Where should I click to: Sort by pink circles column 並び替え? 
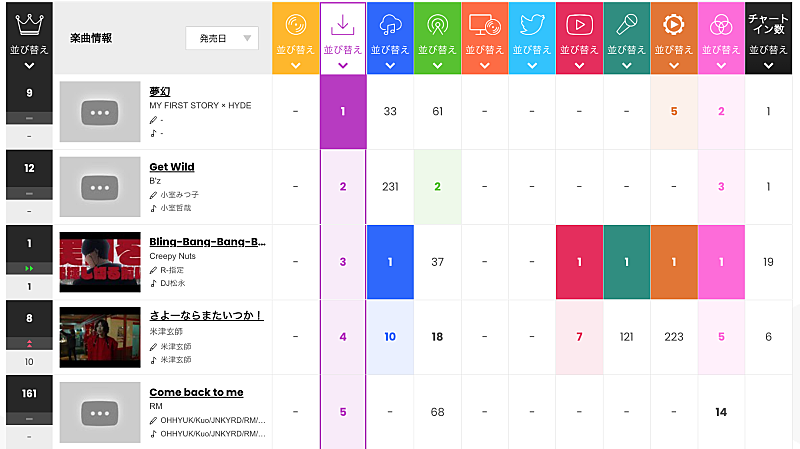(x=721, y=50)
